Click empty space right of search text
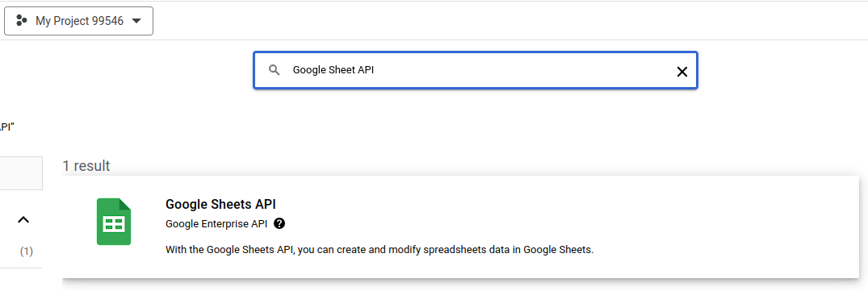The image size is (868, 291). [x=520, y=70]
